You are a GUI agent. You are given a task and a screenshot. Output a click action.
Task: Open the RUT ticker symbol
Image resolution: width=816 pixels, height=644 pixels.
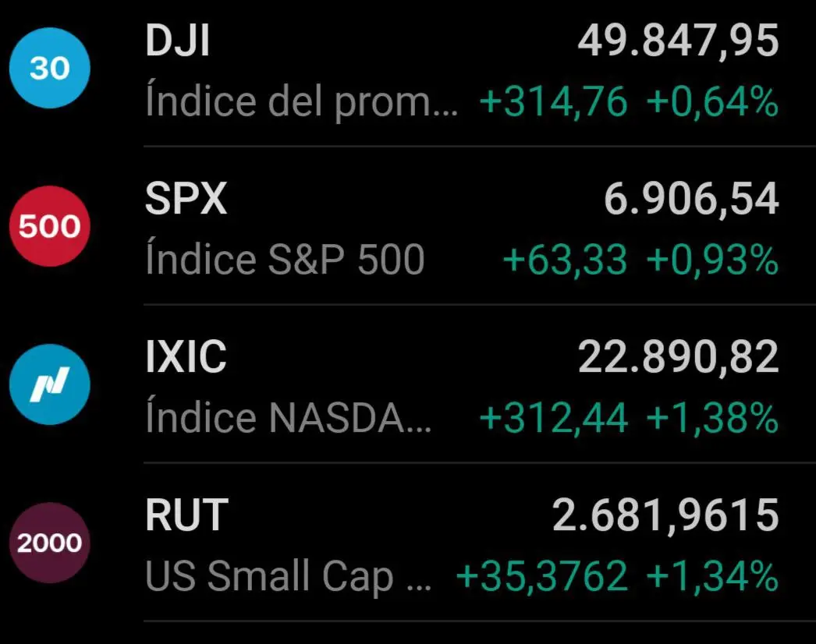187,515
